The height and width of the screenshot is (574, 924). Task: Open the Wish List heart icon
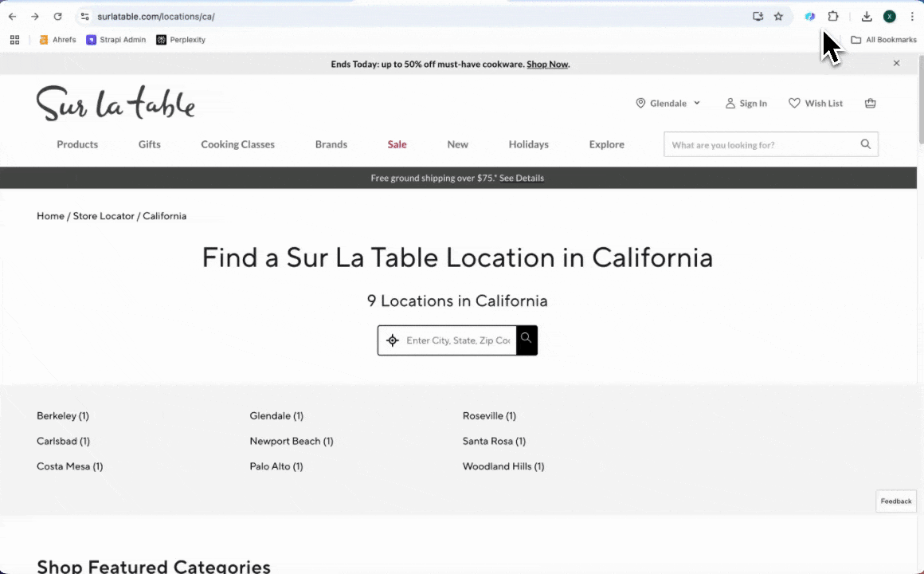794,103
